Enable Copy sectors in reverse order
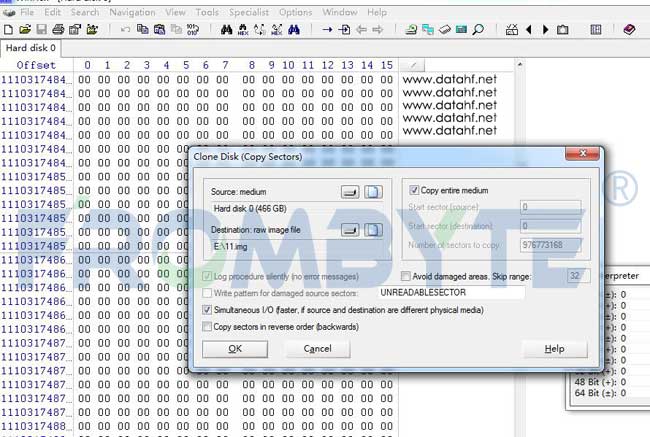650x437 pixels. coord(206,327)
